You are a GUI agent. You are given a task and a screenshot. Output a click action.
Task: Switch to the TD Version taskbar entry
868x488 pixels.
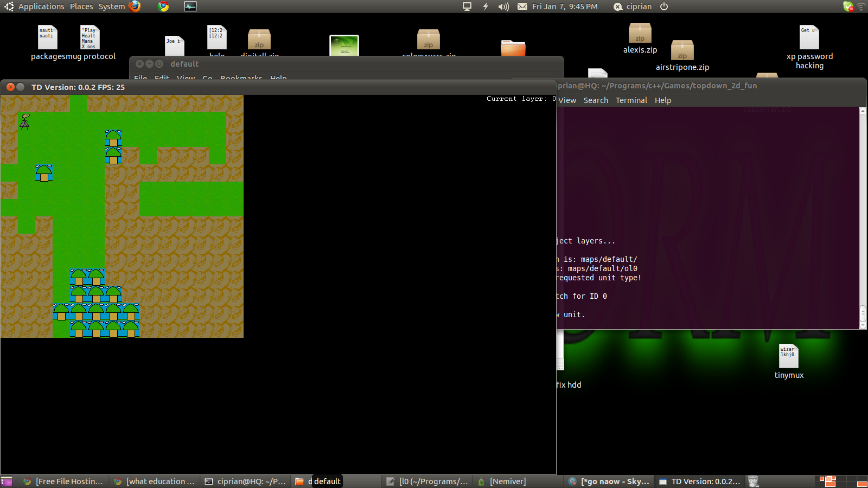tap(700, 481)
